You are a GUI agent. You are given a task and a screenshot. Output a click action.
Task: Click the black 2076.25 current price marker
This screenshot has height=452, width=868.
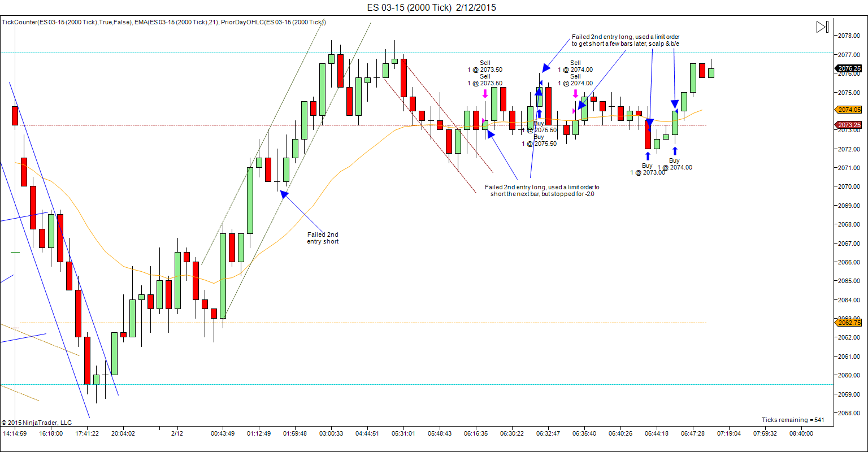[x=849, y=68]
